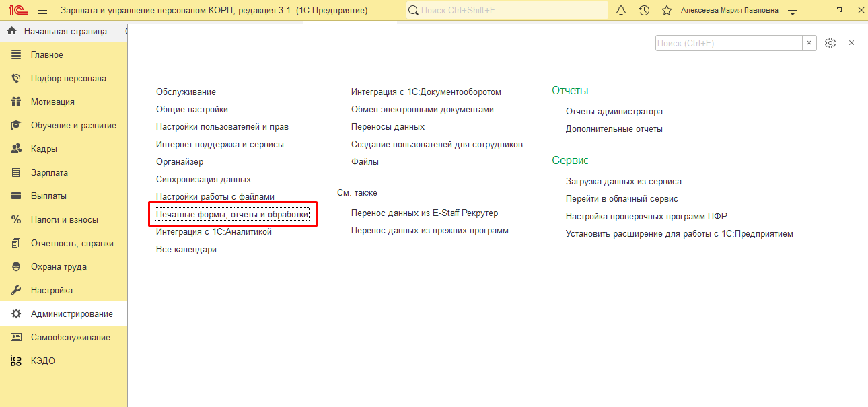Screen dimensions: 868x407
Task: Go to Налоги и взносы section
Action: (x=64, y=220)
